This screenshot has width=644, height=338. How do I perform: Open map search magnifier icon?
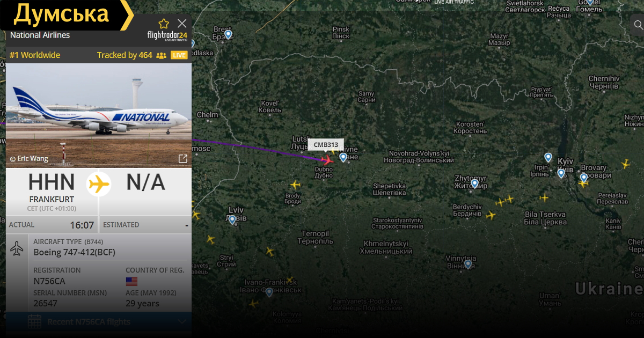638,24
